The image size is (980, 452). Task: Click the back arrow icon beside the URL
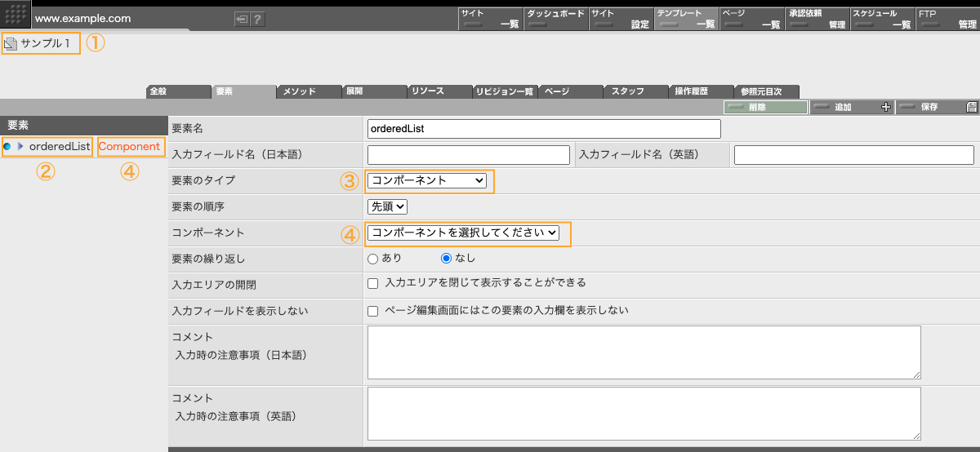click(241, 20)
